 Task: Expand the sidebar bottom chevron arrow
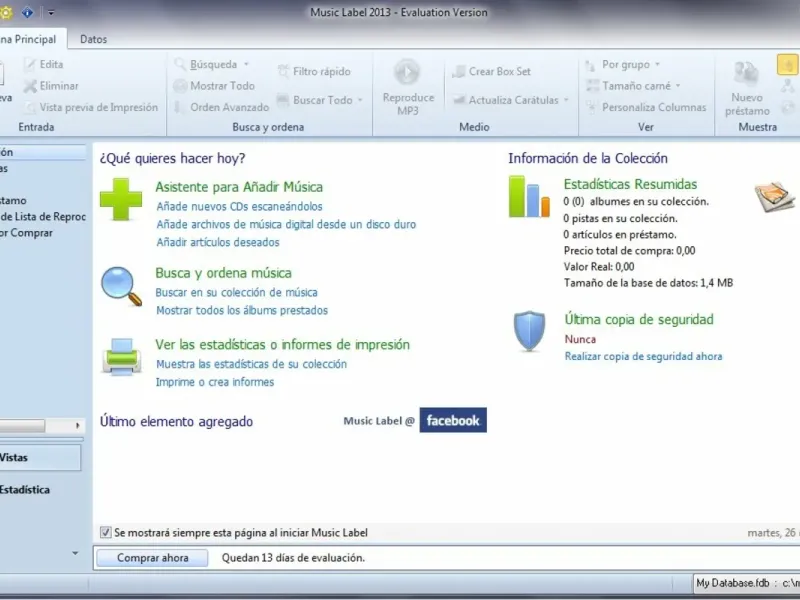click(76, 553)
